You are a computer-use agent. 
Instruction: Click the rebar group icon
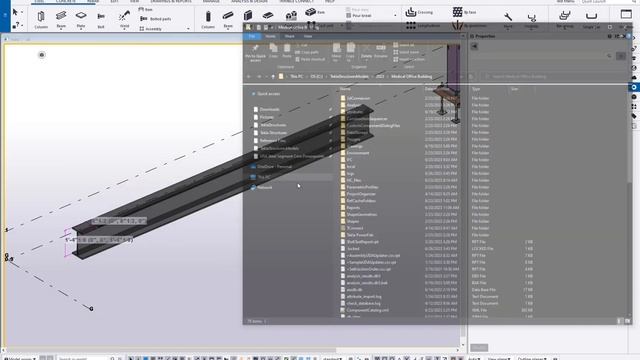point(564,16)
